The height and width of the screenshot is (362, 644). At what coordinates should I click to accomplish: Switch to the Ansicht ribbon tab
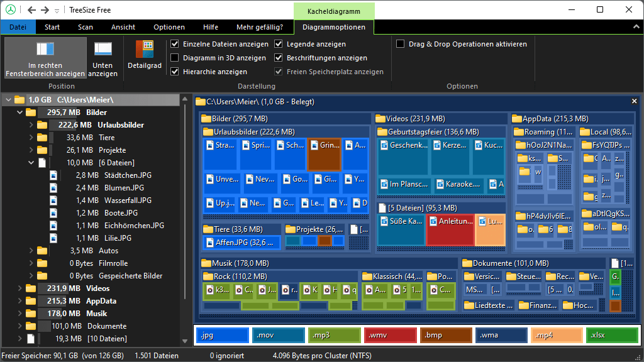point(123,27)
